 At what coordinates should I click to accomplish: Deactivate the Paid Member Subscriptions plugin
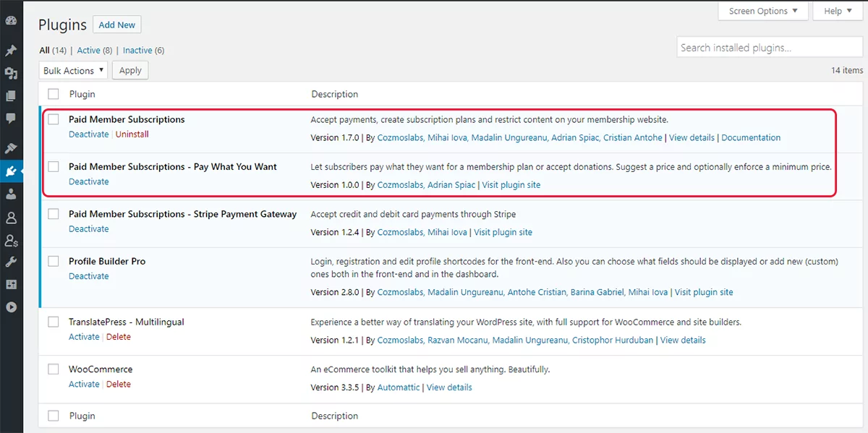(89, 134)
